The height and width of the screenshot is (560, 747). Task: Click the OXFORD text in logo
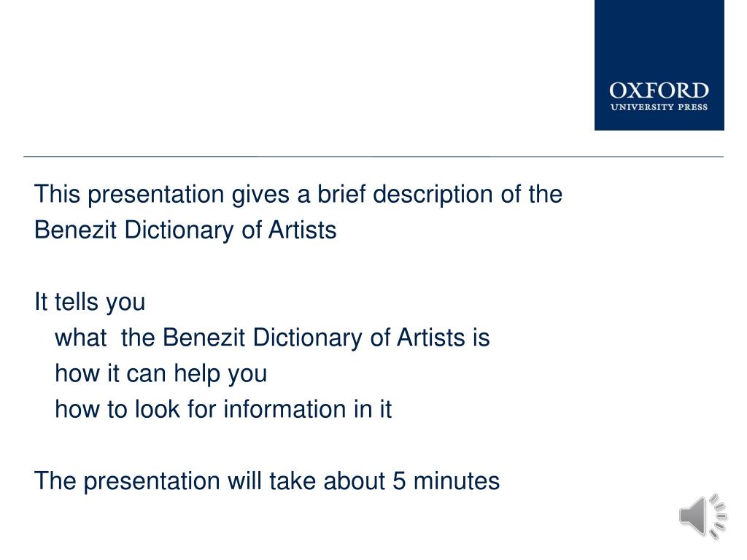click(659, 90)
